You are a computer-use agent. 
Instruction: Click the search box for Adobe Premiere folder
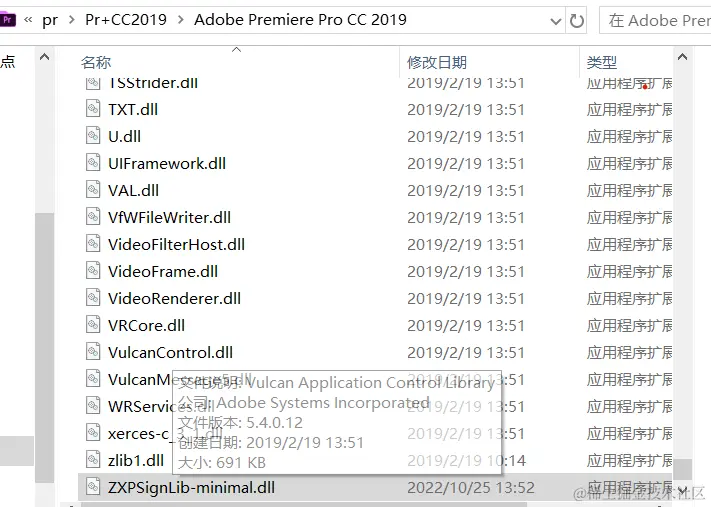tap(655, 20)
